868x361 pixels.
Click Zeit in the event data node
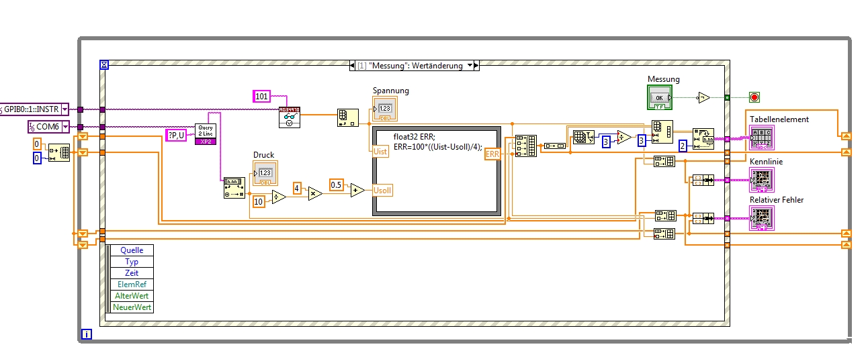[x=132, y=273]
